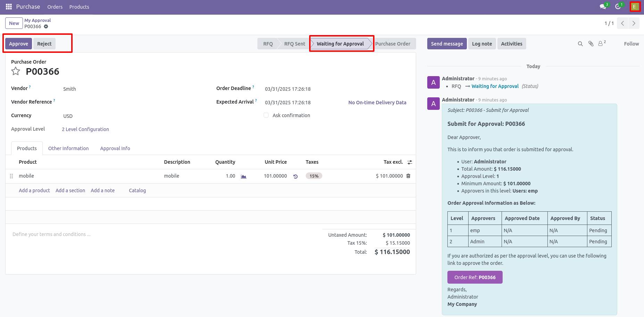The image size is (644, 317).
Task: Go to the next record arrow
Action: (x=634, y=23)
